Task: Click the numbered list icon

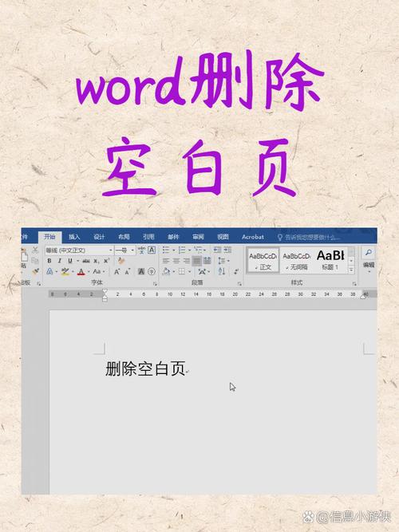Action: tap(182, 250)
